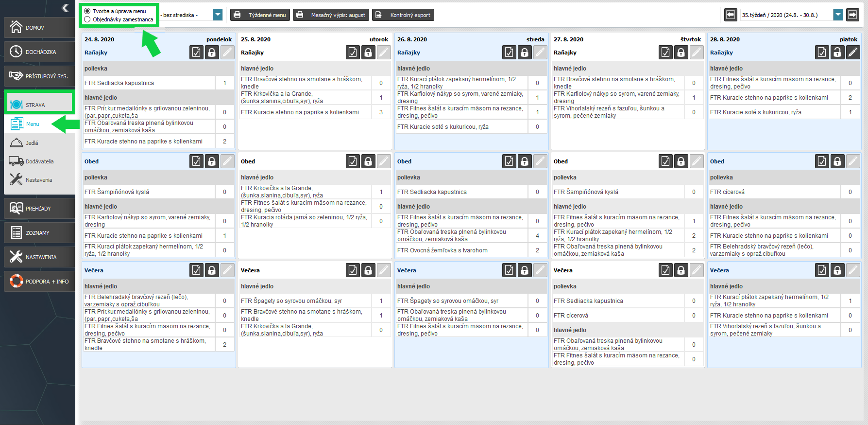This screenshot has height=425, width=868.
Task: Open the week selector dropdown arrow
Action: point(838,15)
